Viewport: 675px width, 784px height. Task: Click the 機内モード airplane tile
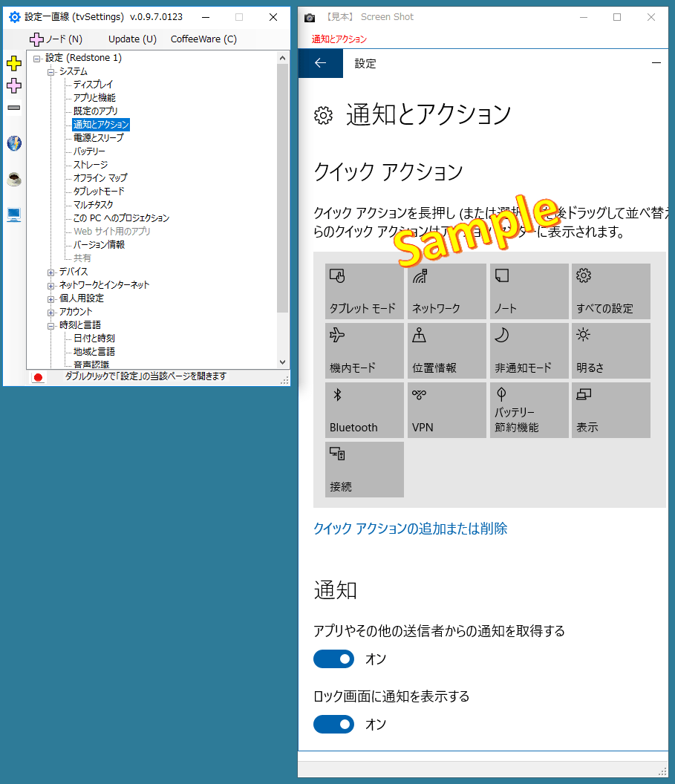pos(365,350)
